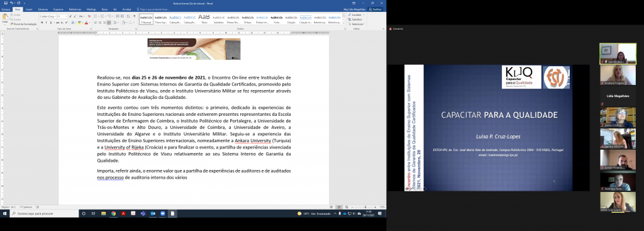Increase font size with the larger A icon
The width and height of the screenshot is (644, 231).
click(70, 16)
